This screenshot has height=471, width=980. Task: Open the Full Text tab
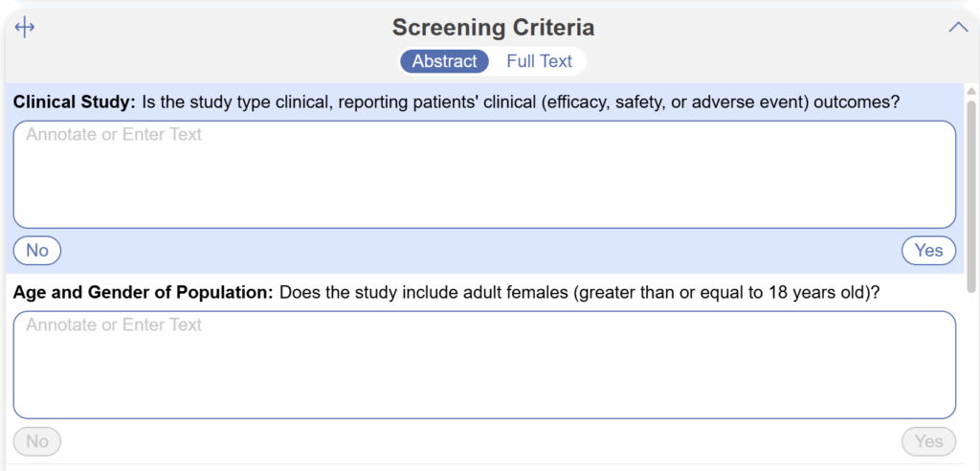tap(539, 61)
